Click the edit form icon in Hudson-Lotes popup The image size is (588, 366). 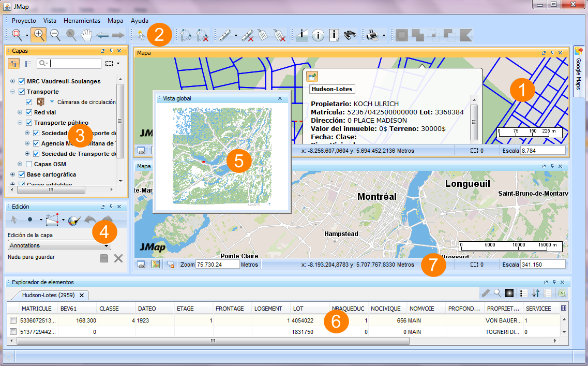pyautogui.click(x=312, y=77)
